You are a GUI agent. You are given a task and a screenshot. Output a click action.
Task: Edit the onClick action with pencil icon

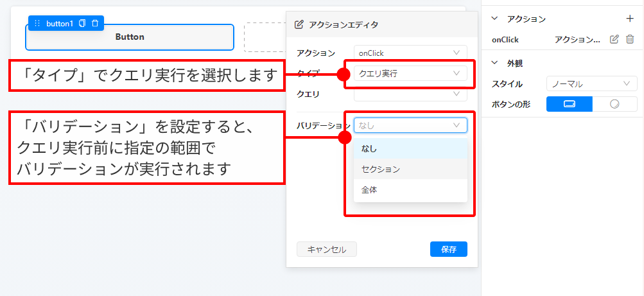pyautogui.click(x=614, y=39)
